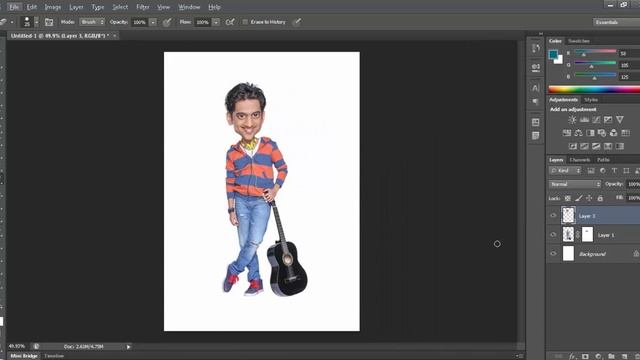The height and width of the screenshot is (360, 640).
Task: Open the Layer menu
Action: point(76,7)
